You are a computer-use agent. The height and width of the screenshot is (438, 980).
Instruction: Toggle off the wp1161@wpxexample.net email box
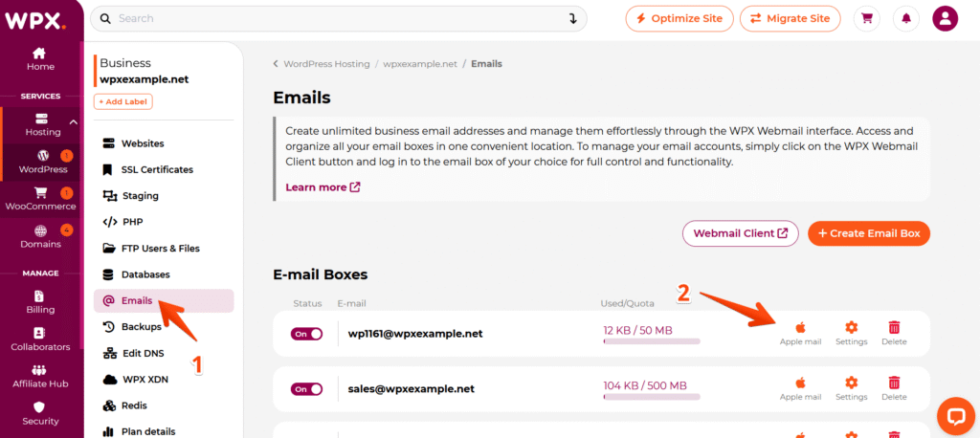point(306,334)
